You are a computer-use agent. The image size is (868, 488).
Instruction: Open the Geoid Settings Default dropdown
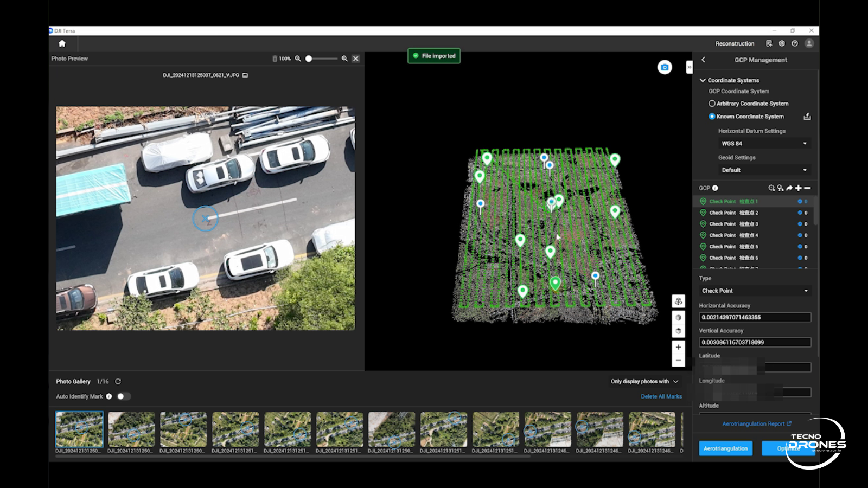(764, 170)
